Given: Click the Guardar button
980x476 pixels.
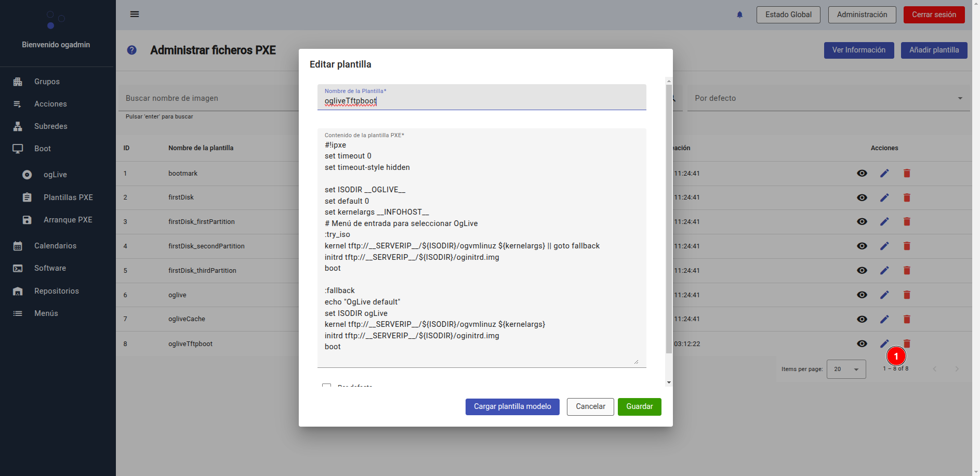Looking at the screenshot, I should pyautogui.click(x=639, y=407).
